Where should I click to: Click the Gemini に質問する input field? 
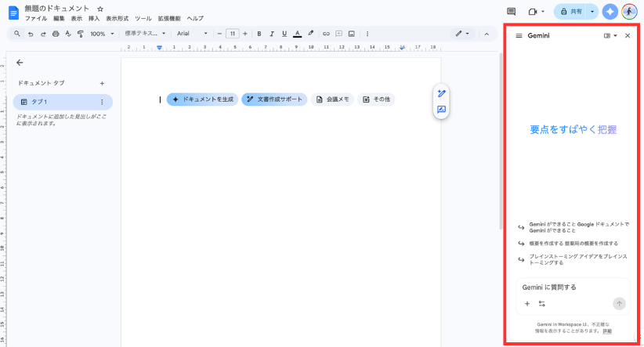[x=573, y=287]
